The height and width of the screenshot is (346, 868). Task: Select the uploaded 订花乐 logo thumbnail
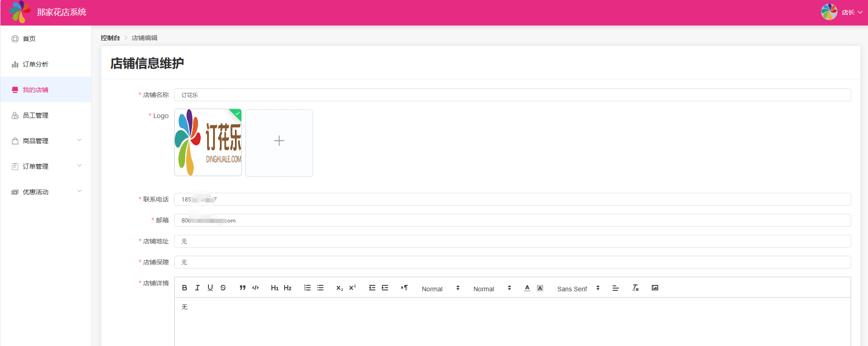click(208, 143)
